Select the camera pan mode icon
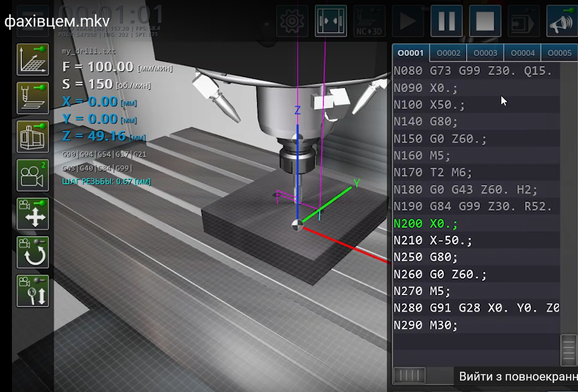 pos(33,214)
